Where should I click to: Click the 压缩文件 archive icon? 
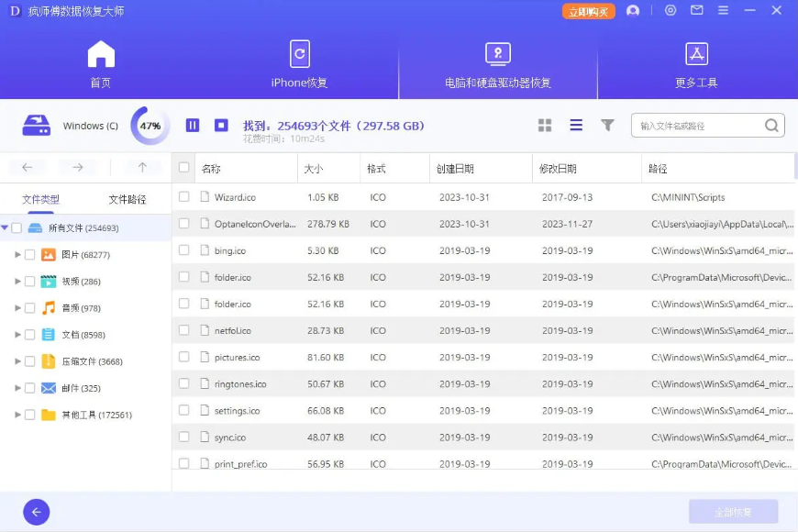click(49, 361)
